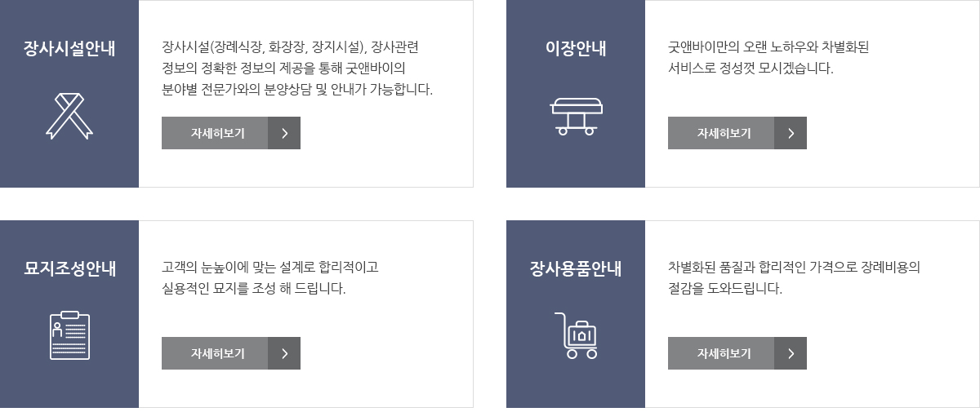Open 자세히보기 for 장사용품안내
Image resolution: width=980 pixels, height=412 pixels.
[737, 353]
